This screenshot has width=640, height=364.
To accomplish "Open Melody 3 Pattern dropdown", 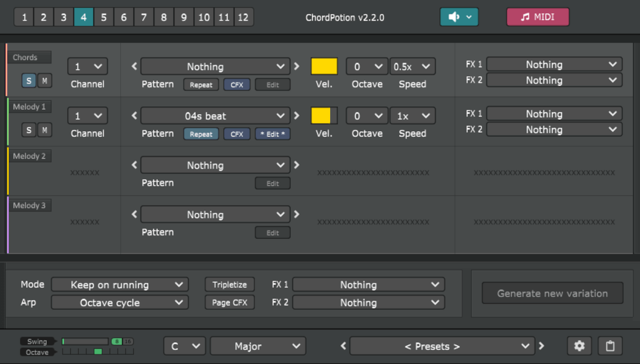I will 215,214.
